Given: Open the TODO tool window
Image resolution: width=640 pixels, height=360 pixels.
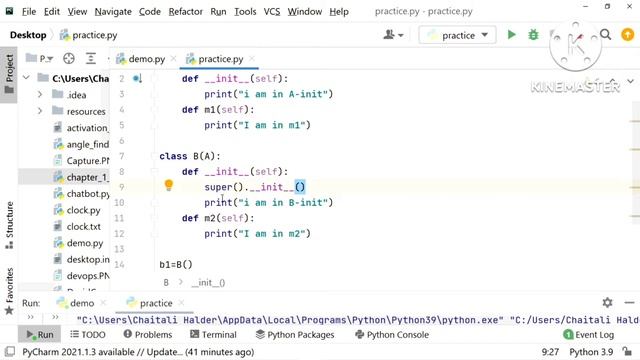Looking at the screenshot, I should [x=88, y=334].
